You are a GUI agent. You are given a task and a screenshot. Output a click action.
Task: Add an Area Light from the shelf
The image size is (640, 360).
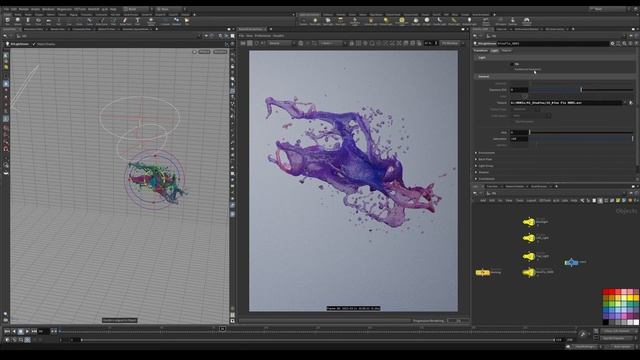point(340,21)
